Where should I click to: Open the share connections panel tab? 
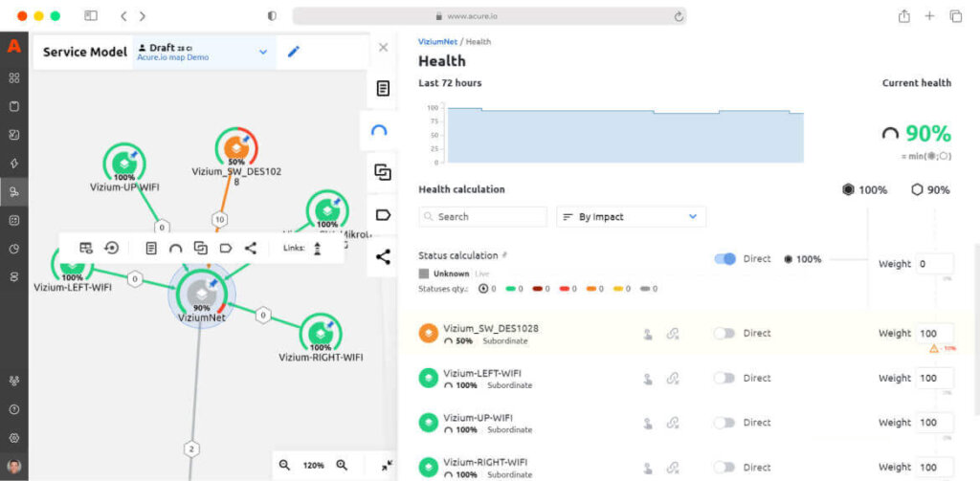click(x=383, y=256)
